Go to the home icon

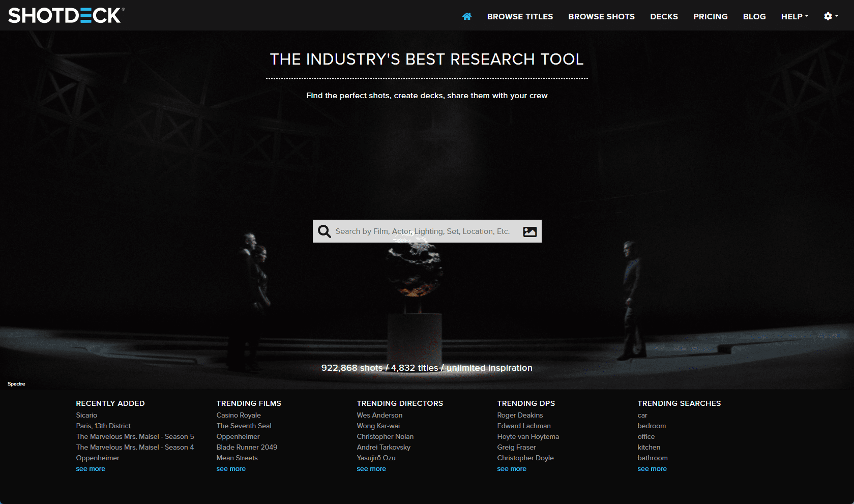[x=467, y=16]
